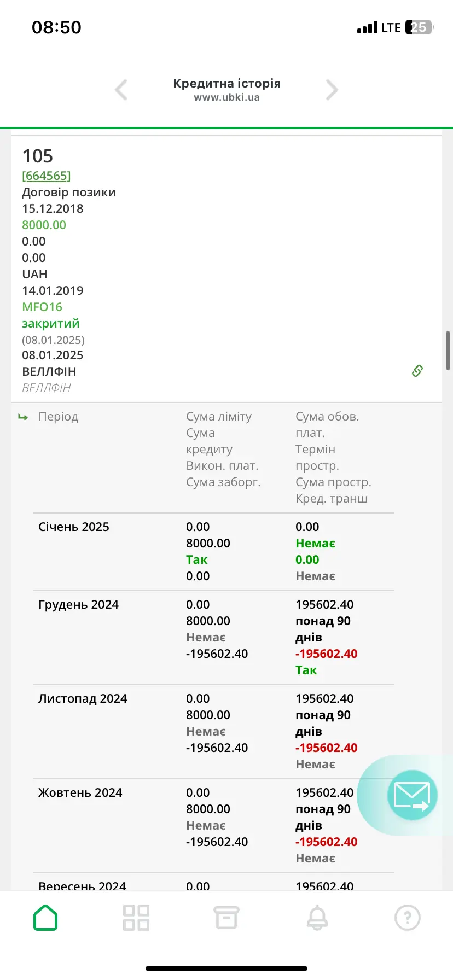The image size is (453, 980).
Task: Click the vertical scrollbar on right edge
Action: (449, 351)
